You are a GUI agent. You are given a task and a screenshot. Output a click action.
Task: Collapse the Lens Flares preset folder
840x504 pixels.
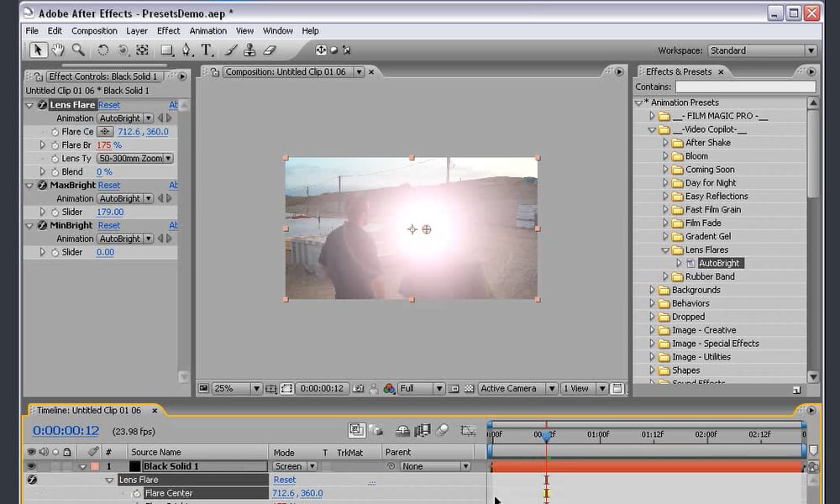[664, 249]
